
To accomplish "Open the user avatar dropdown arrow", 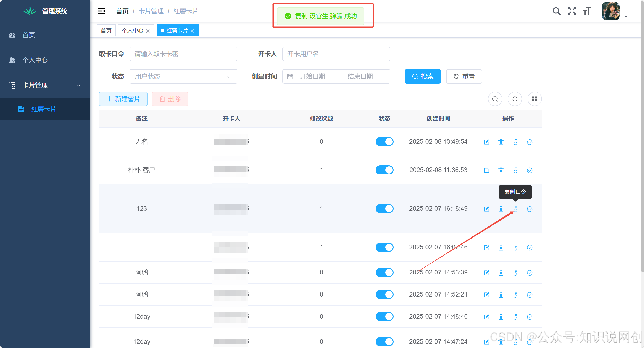I will [x=626, y=16].
